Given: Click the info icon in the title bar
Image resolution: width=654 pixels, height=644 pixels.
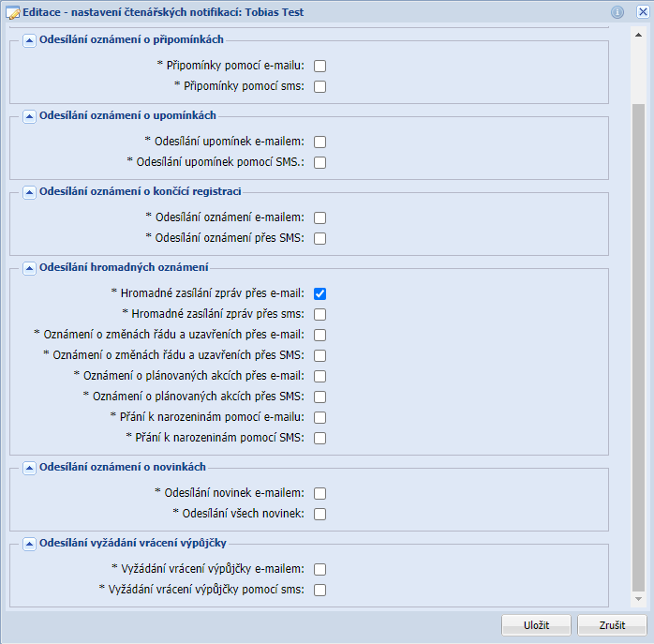Looking at the screenshot, I should 617,12.
